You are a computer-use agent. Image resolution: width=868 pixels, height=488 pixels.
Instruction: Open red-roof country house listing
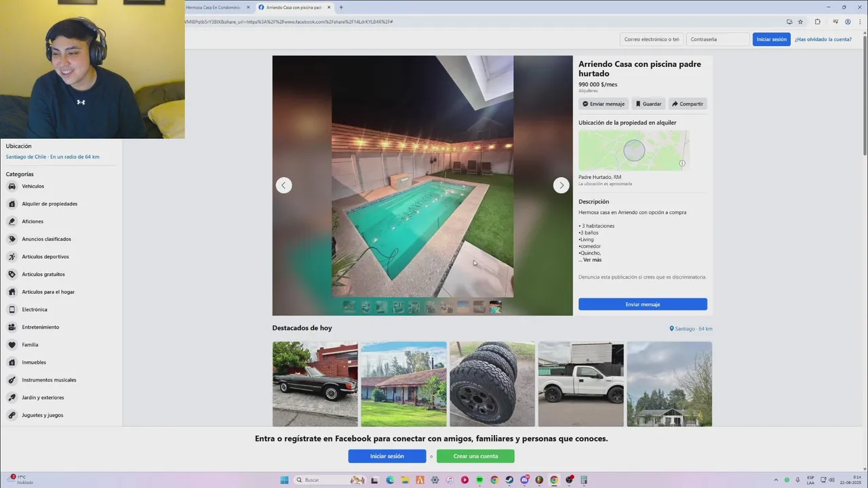(x=404, y=384)
